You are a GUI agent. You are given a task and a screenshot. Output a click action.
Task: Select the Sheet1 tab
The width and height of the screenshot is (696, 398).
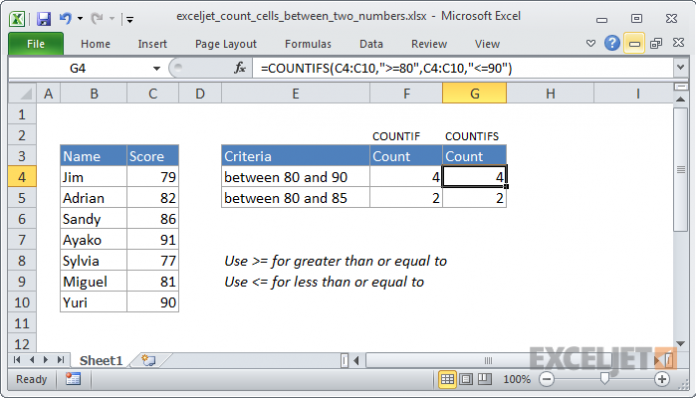pos(101,360)
